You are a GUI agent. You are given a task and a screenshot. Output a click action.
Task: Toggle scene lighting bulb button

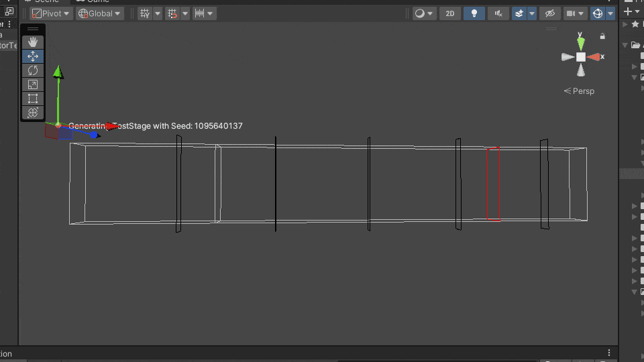click(x=474, y=13)
